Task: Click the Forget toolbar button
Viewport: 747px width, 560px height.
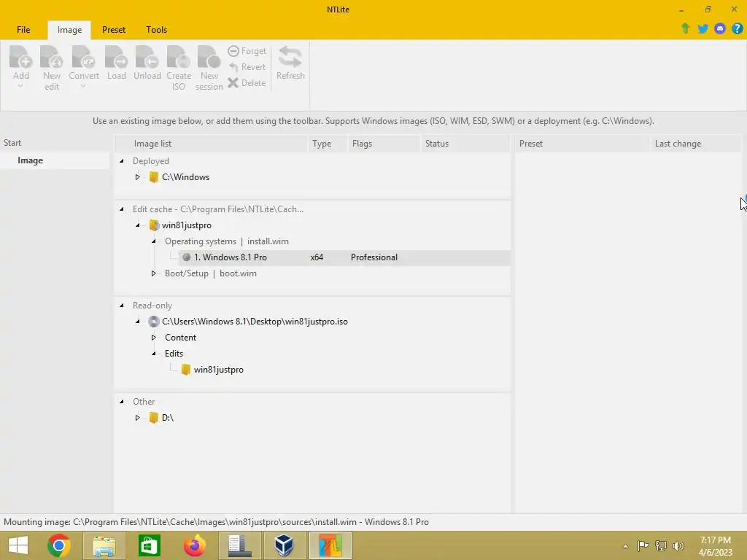Action: (x=247, y=51)
